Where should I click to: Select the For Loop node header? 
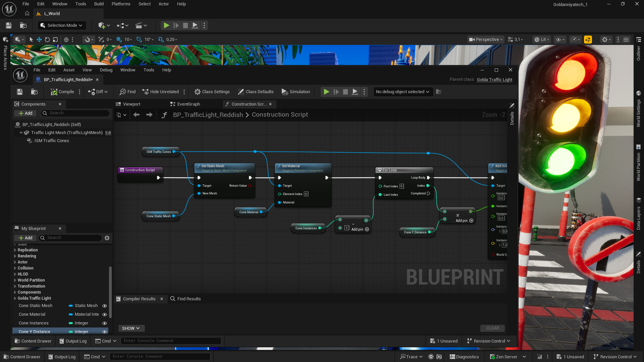404,170
